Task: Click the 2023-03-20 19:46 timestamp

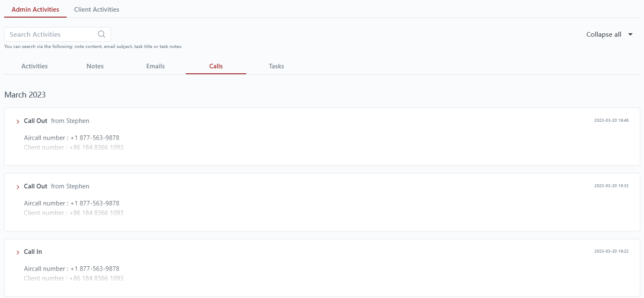Action: click(611, 120)
